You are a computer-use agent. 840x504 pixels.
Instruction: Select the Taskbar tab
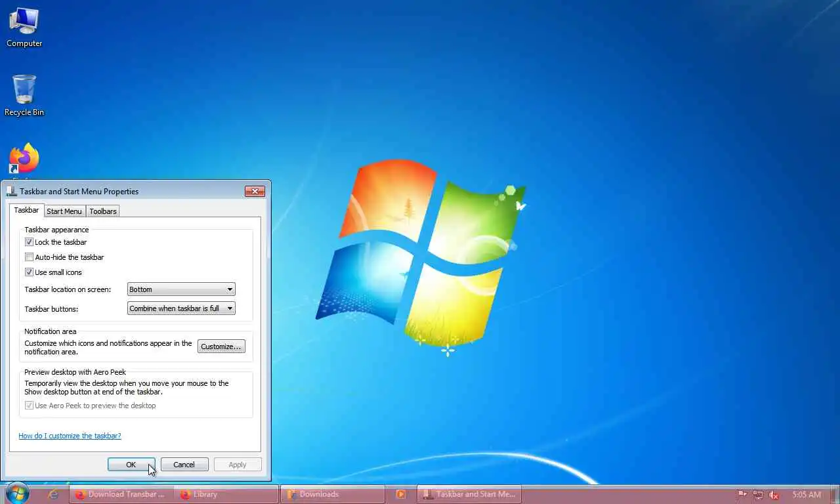click(x=26, y=210)
